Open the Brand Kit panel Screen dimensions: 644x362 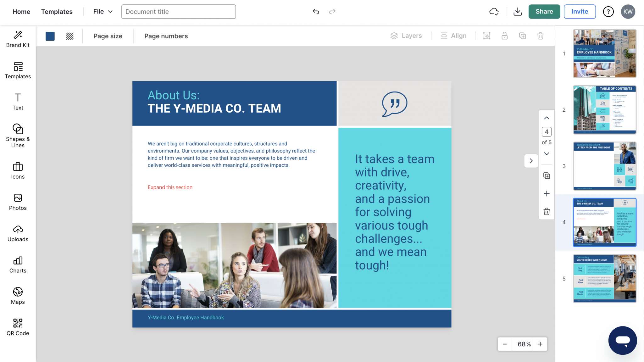(18, 38)
